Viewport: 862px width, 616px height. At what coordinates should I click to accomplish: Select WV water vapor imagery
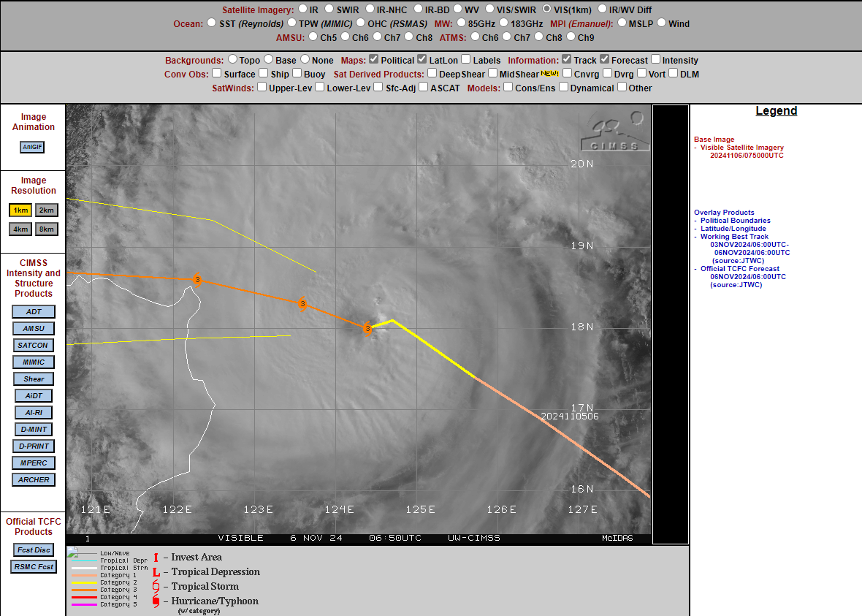[457, 9]
